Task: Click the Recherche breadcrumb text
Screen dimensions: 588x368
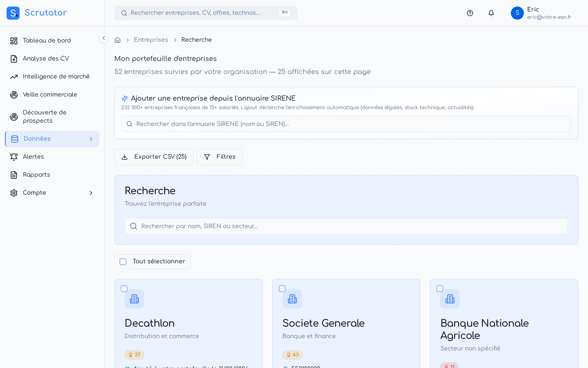Action: click(197, 40)
